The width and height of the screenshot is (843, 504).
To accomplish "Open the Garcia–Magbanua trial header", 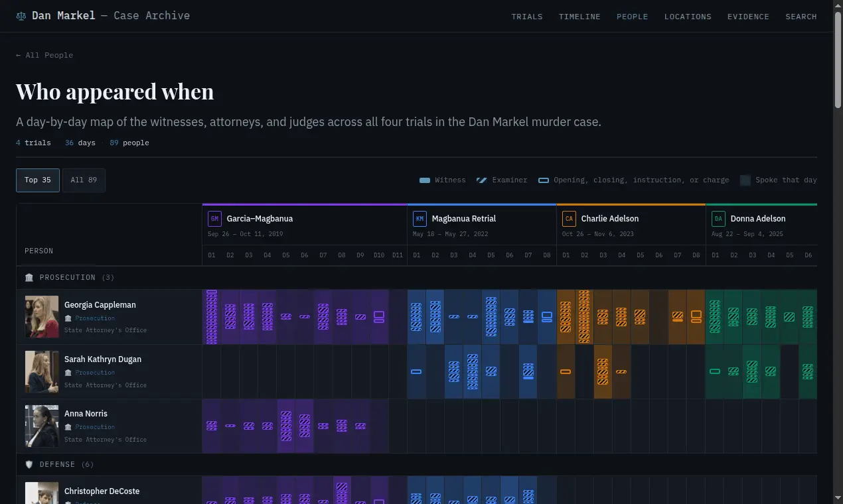I will tap(305, 225).
